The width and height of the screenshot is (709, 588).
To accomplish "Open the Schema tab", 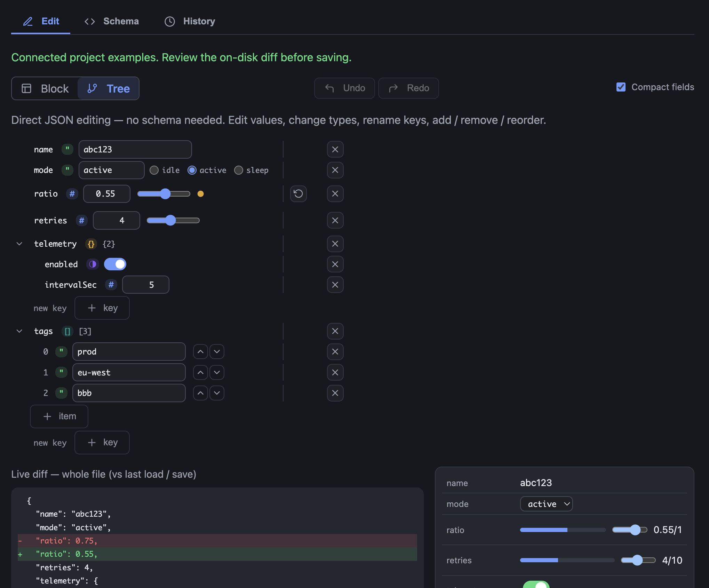I will coord(112,21).
